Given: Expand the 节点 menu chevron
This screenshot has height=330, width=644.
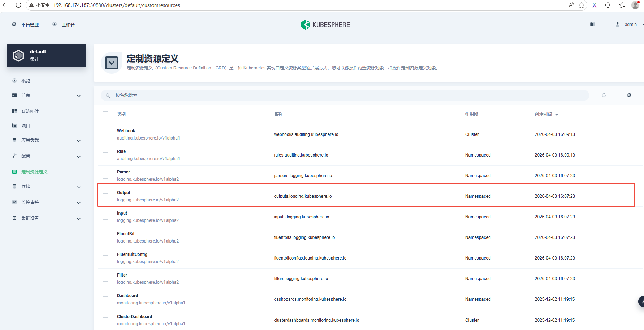Looking at the screenshot, I should [79, 96].
